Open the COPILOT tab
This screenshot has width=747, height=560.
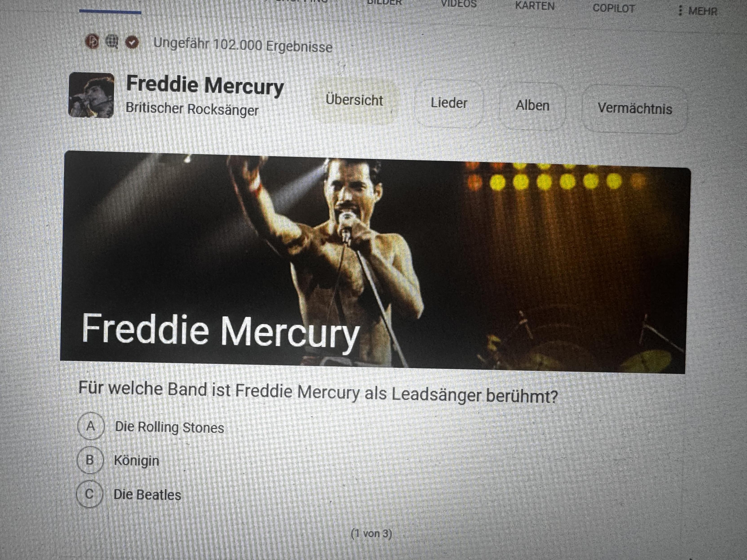click(614, 8)
